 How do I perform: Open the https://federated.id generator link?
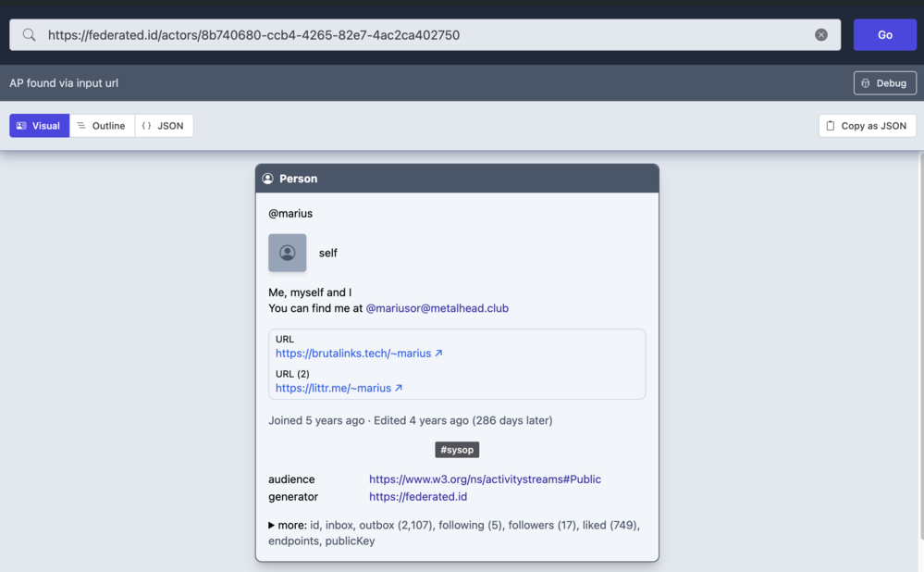point(417,497)
